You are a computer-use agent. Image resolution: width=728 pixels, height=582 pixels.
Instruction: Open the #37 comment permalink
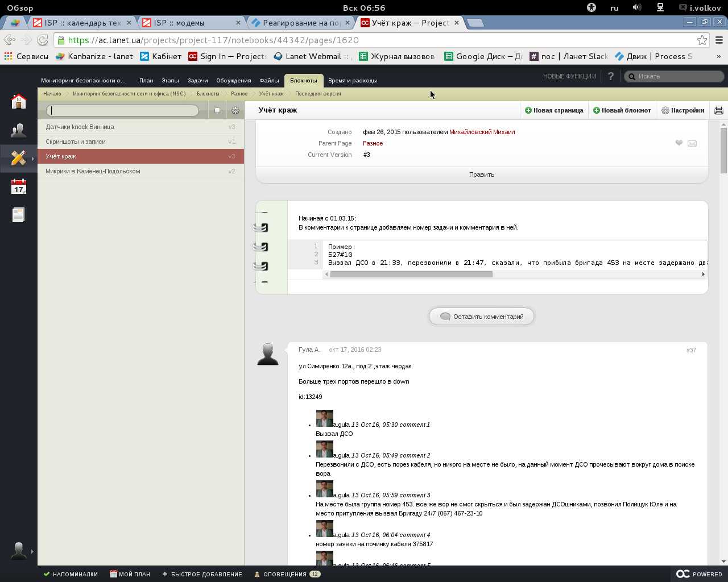[691, 350]
